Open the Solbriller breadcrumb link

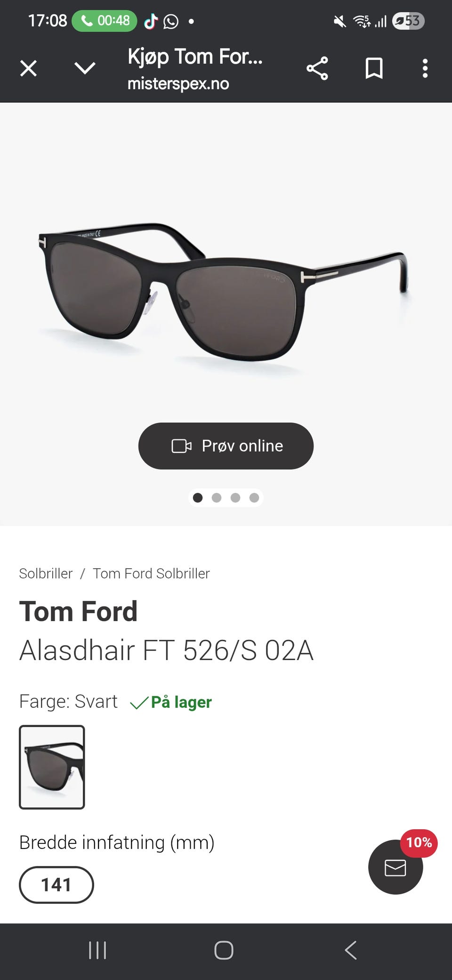tap(46, 573)
